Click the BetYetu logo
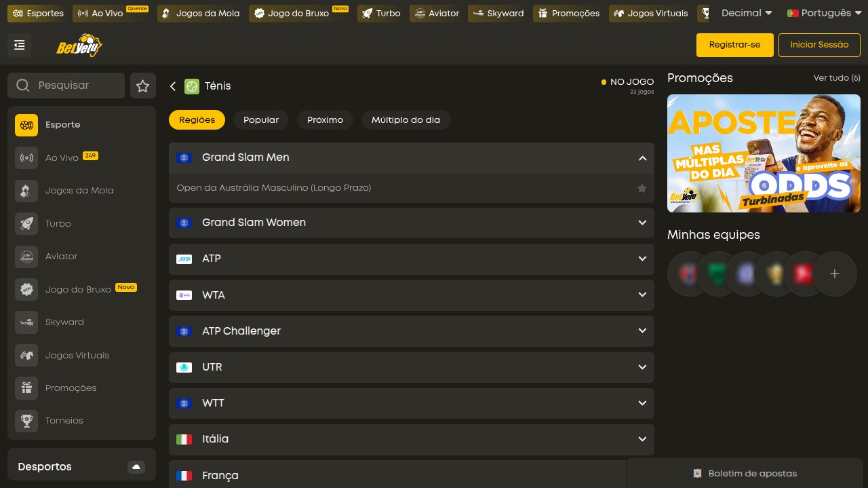The width and height of the screenshot is (868, 488). click(79, 45)
